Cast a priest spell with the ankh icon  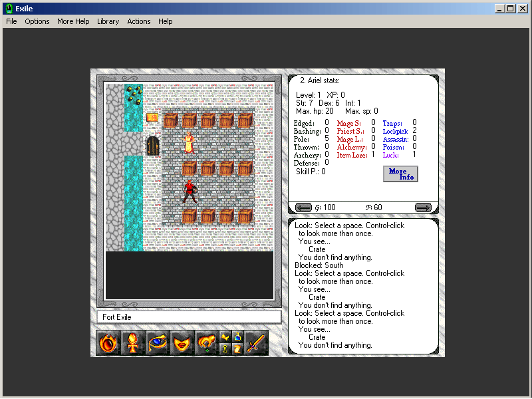[x=132, y=343]
